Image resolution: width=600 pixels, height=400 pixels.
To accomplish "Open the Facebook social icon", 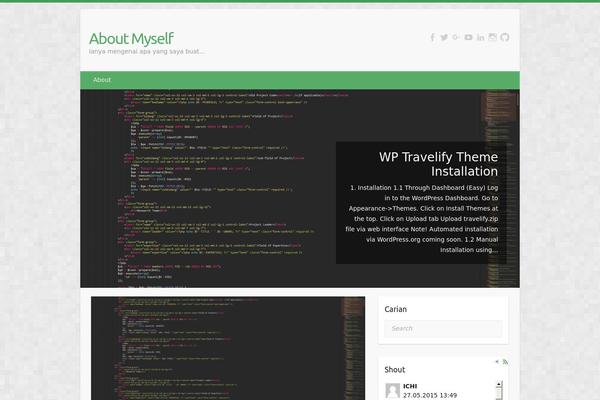I will point(432,37).
